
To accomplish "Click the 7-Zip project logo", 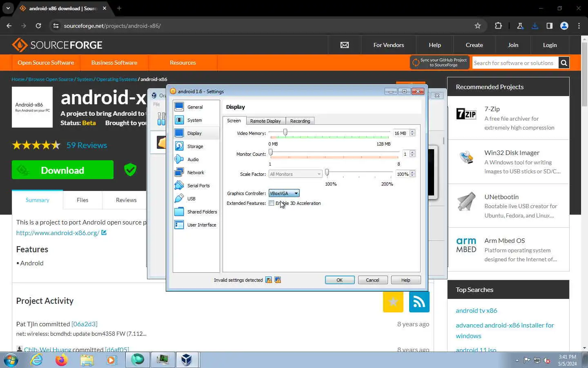I will point(466,114).
